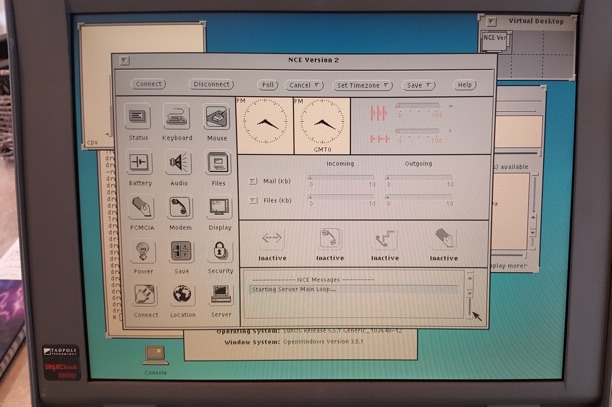The image size is (612, 407).
Task: Click the Save icon in icon grid
Action: click(x=181, y=251)
